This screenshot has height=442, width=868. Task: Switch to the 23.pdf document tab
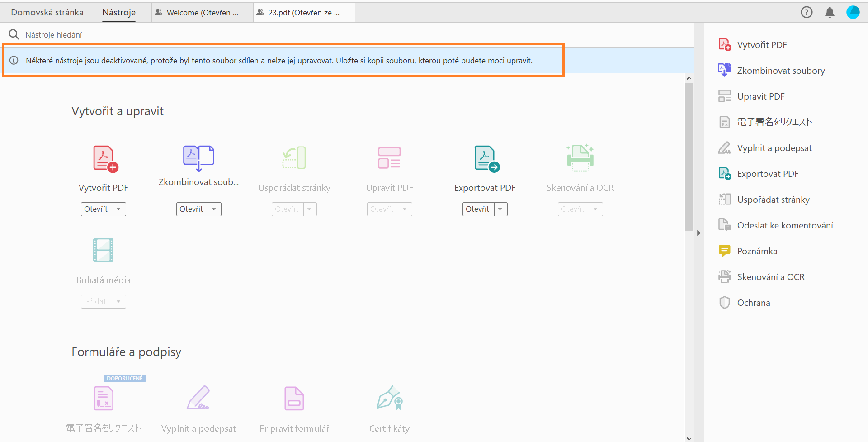[x=304, y=12]
